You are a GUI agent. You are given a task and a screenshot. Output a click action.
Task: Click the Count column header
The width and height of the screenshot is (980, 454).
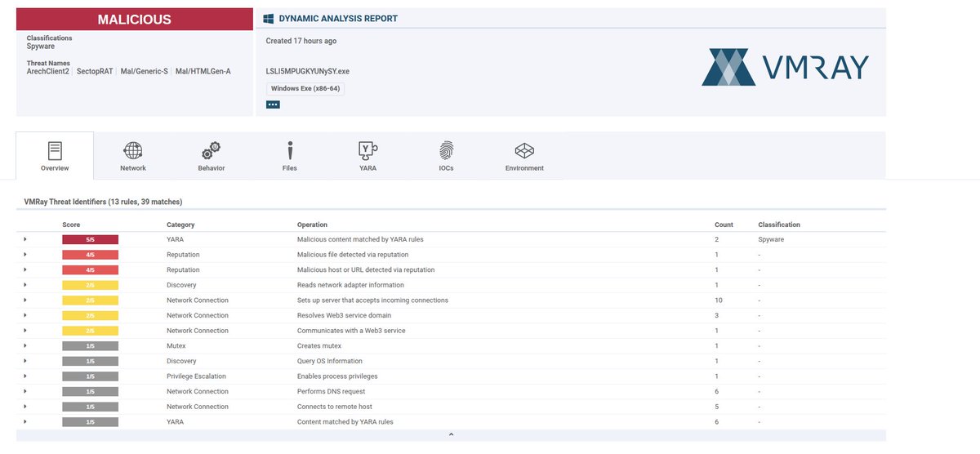tap(724, 225)
